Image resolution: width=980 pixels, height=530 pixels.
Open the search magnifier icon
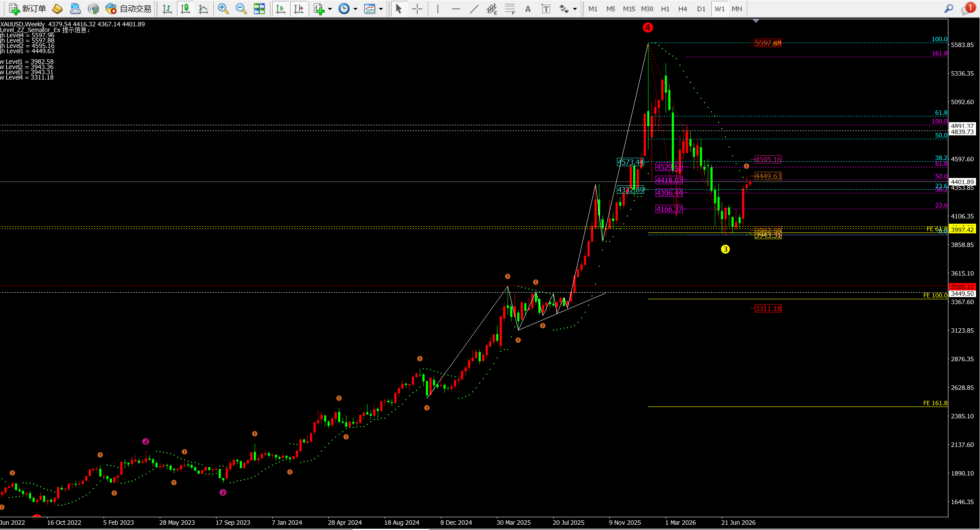tap(949, 9)
